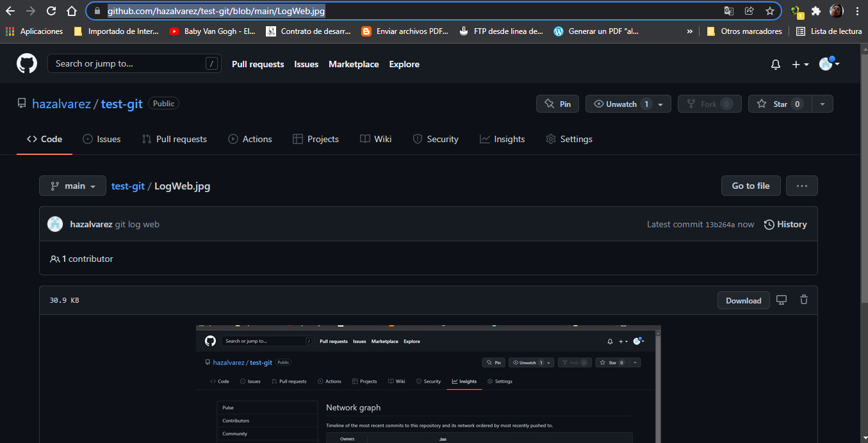Image resolution: width=868 pixels, height=443 pixels.
Task: Open star lists dropdown arrow
Action: click(x=823, y=104)
